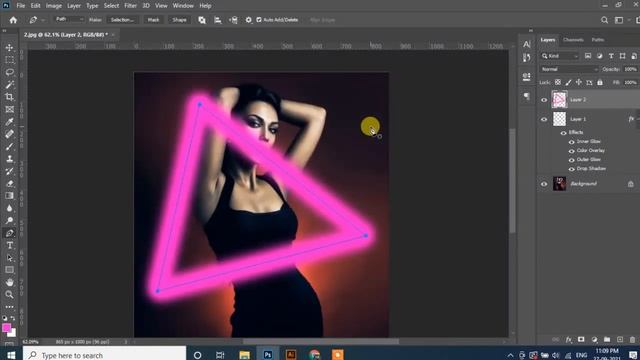Select the Pen tool in toolbar

pyautogui.click(x=9, y=233)
